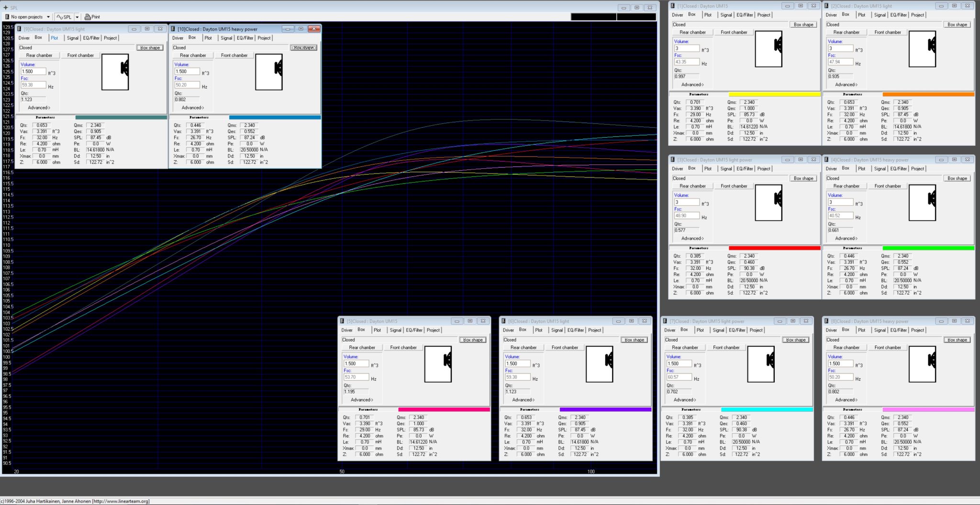The height and width of the screenshot is (505, 980).
Task: Click speaker box diagram in window [4]
Action: 922,203
